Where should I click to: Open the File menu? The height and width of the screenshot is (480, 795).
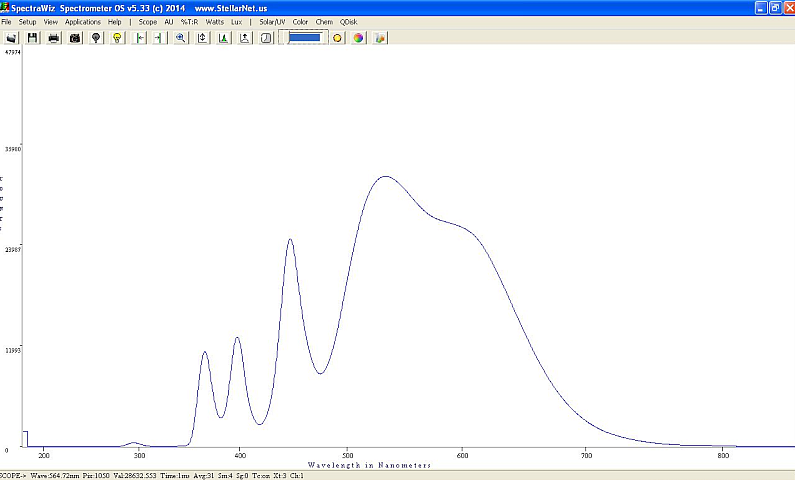click(x=6, y=22)
